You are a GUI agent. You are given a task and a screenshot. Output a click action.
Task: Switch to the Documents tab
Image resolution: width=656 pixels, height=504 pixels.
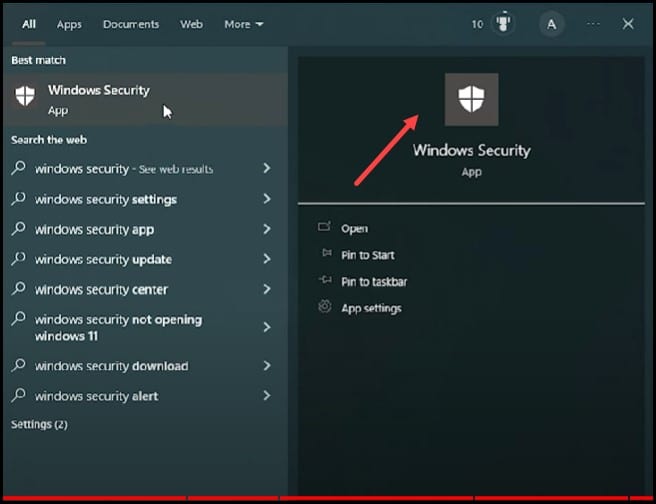pyautogui.click(x=131, y=24)
